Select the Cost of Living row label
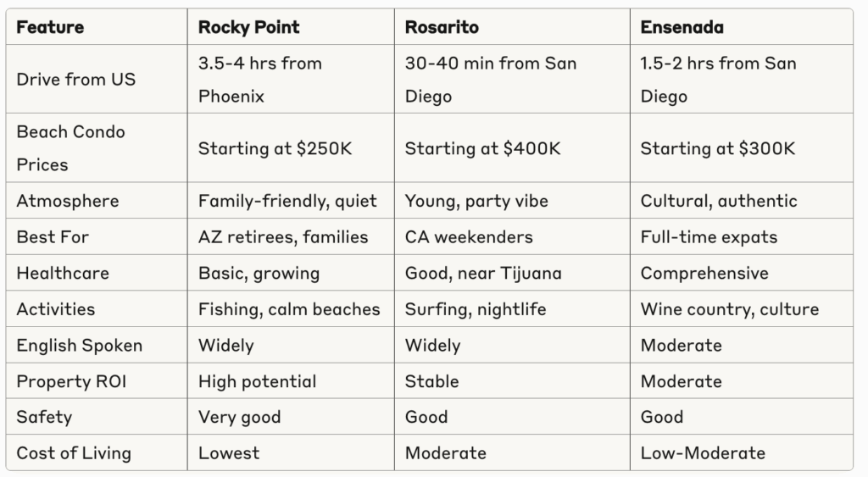 (x=74, y=453)
